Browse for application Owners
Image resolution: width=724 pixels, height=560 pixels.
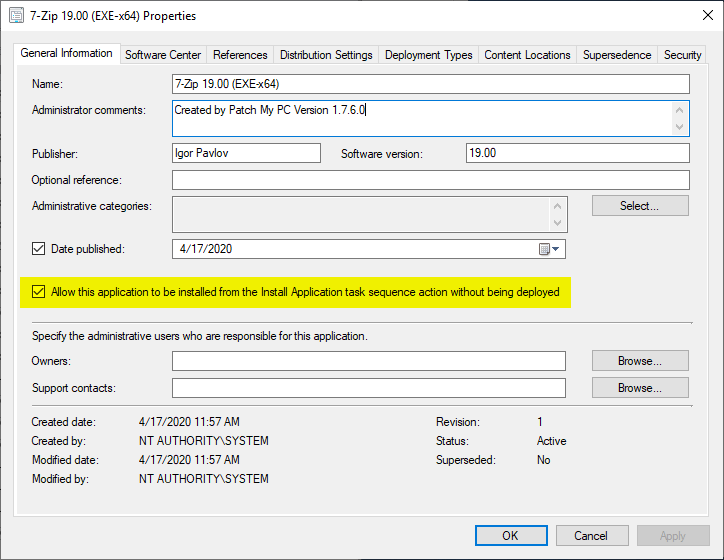pyautogui.click(x=640, y=361)
